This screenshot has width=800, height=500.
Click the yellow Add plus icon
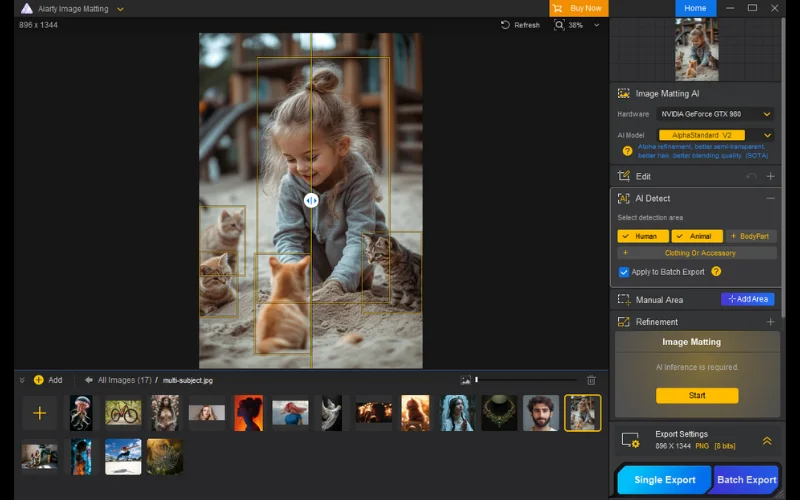[39, 380]
